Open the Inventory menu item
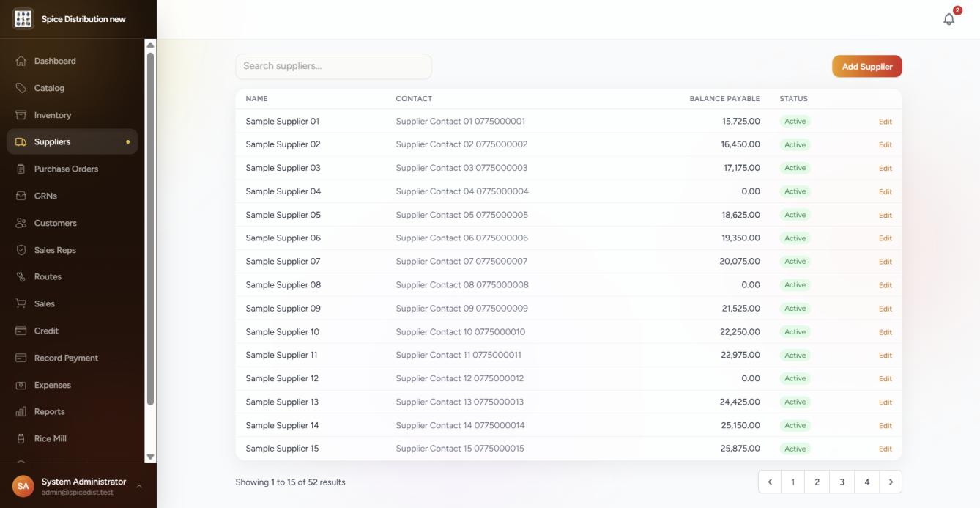Screen dimensions: 980x508 72,115
